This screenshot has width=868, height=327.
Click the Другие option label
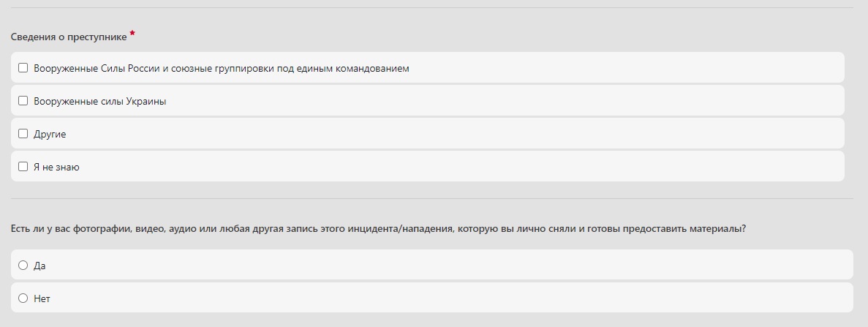tap(50, 134)
